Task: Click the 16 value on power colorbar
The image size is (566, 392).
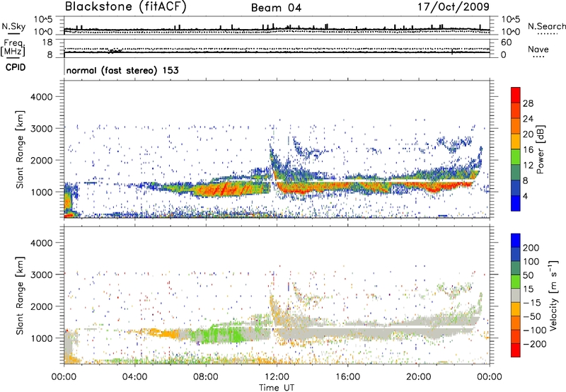Action: tap(528, 150)
